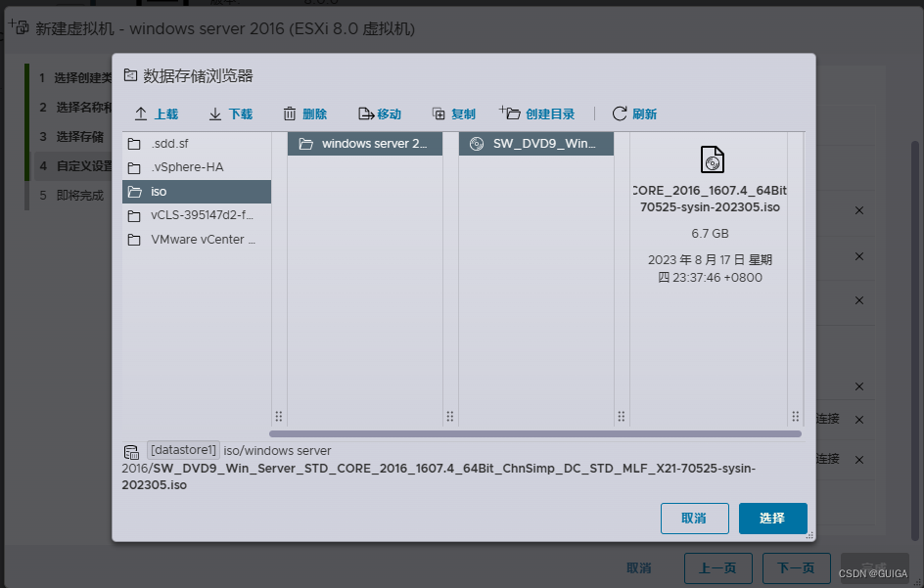Click the Delete (删除) trash icon
The width and height of the screenshot is (924, 588).
coord(290,113)
